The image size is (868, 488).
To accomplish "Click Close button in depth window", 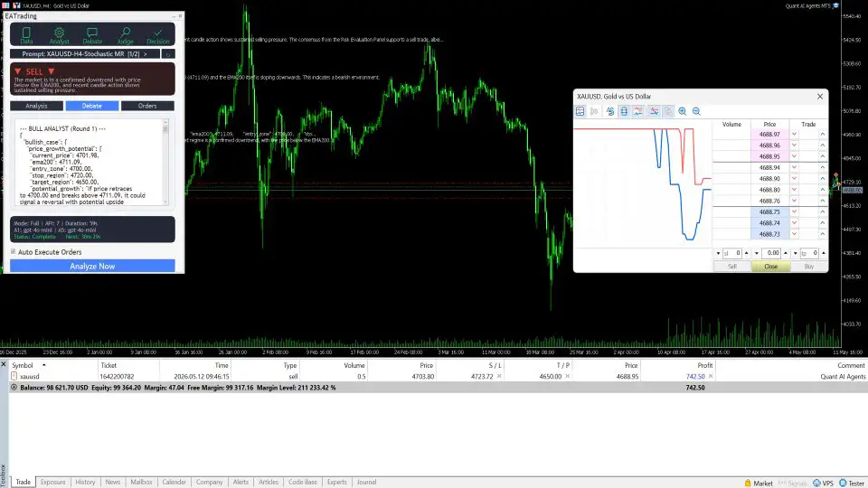I will [x=770, y=267].
